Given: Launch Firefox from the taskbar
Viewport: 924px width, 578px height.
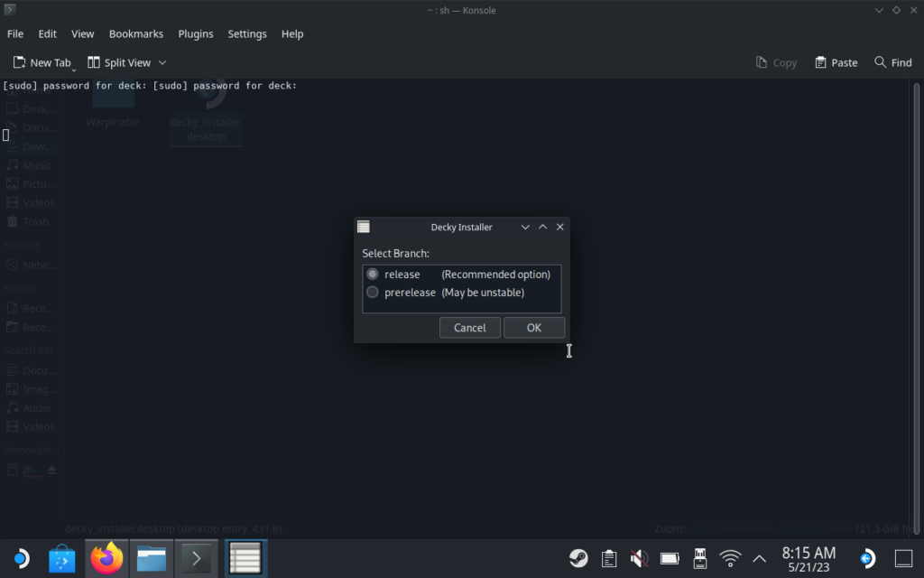Looking at the screenshot, I should coord(107,558).
